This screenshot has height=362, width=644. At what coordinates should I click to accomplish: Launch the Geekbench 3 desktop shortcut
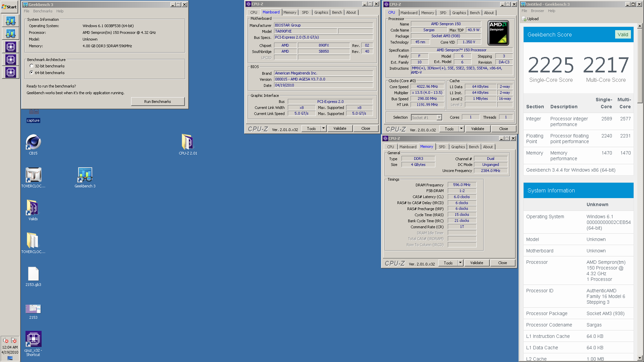click(x=85, y=177)
